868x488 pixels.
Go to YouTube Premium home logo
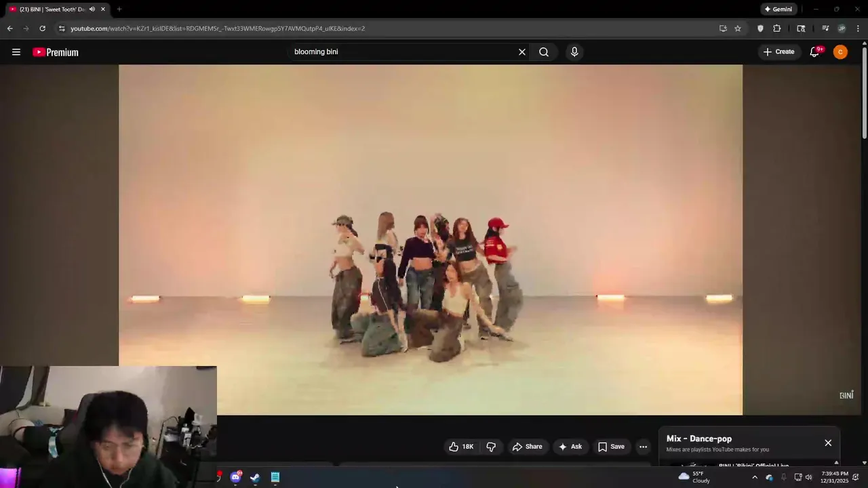(56, 52)
